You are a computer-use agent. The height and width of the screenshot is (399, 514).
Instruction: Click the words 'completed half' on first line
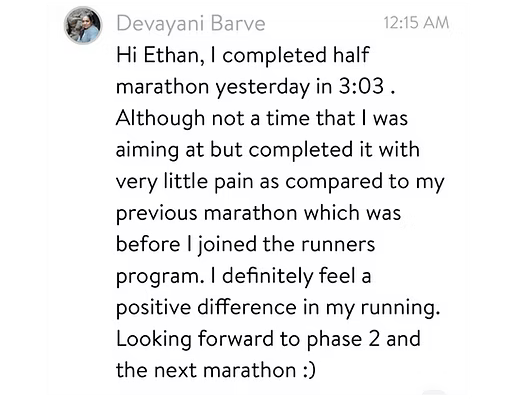coord(296,55)
